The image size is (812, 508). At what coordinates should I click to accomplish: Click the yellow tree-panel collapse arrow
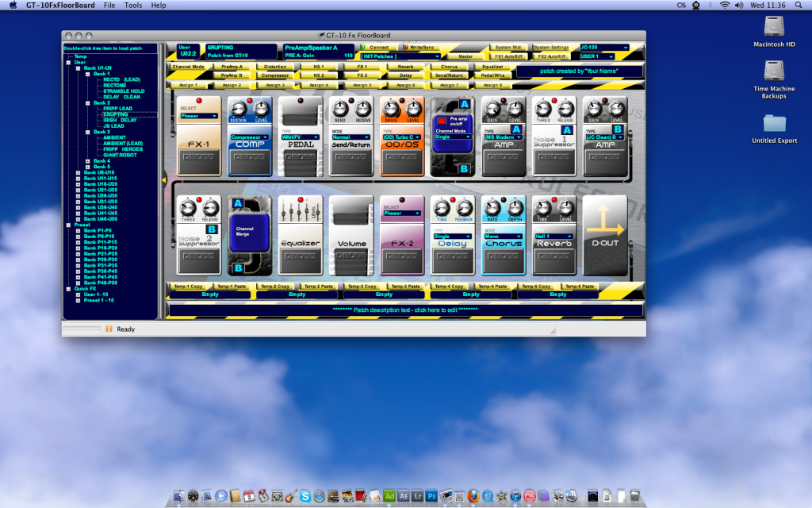click(x=163, y=180)
